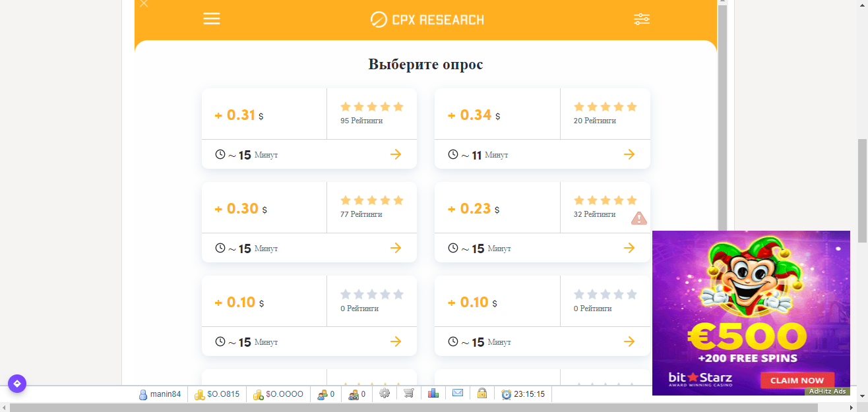
Task: Open the mail envelope icon
Action: coord(458,394)
